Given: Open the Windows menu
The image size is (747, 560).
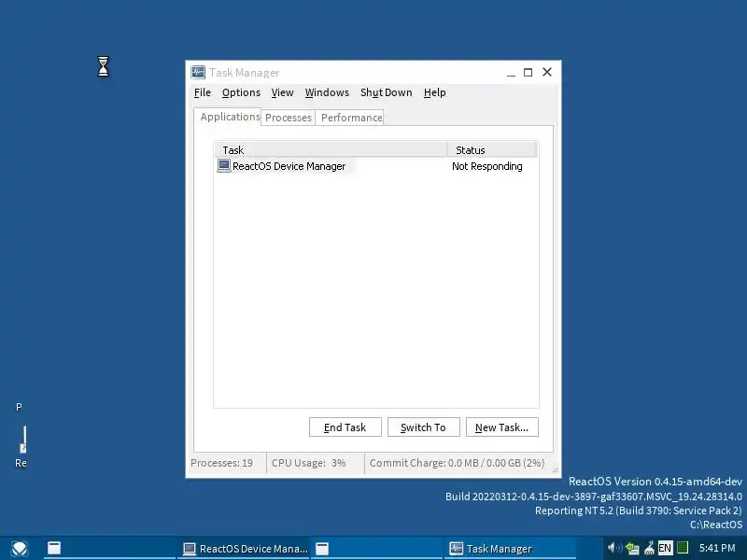Looking at the screenshot, I should click(x=327, y=92).
